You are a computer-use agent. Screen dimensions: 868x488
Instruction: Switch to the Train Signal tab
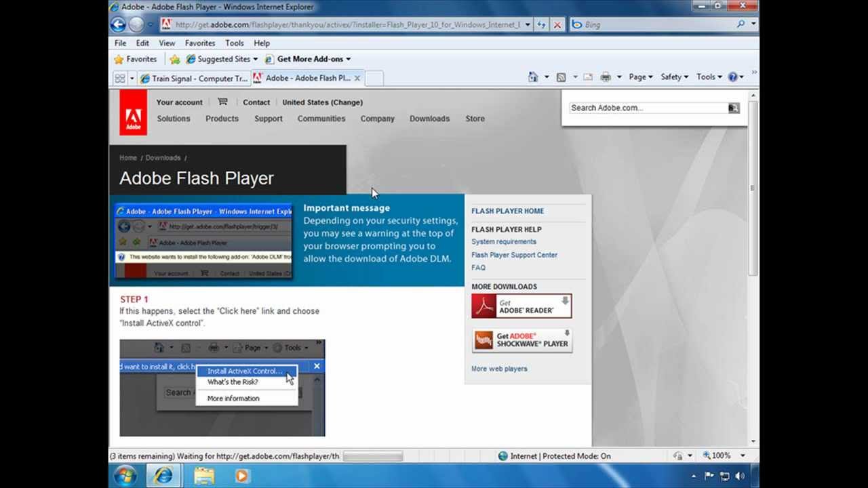click(x=194, y=78)
